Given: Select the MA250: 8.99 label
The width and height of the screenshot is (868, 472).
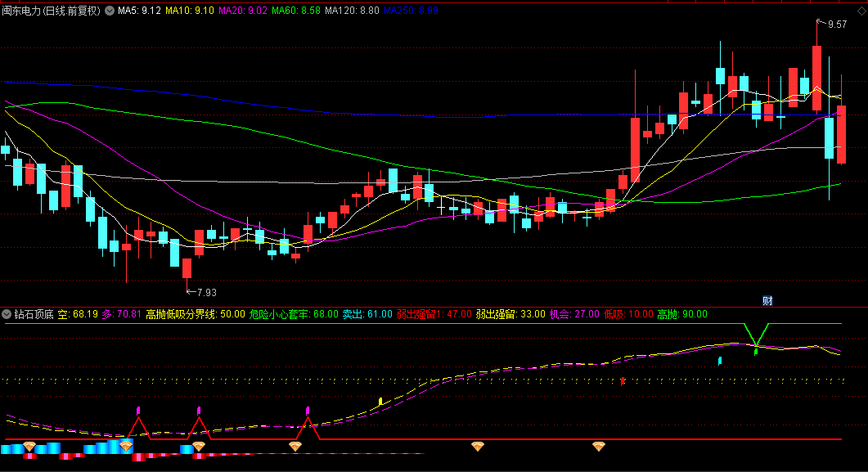Looking at the screenshot, I should 411,11.
